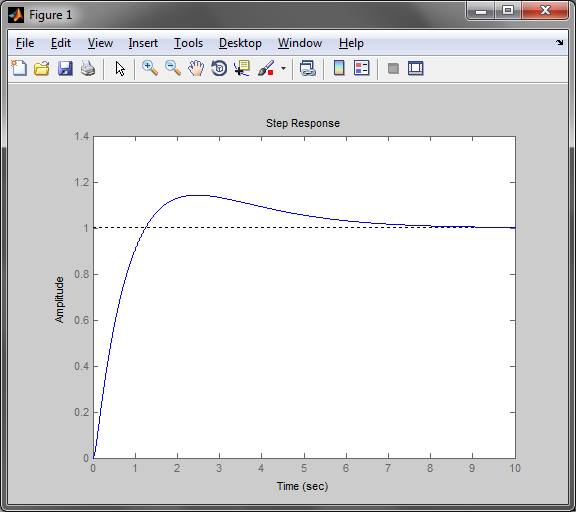Open the Insert menu
The image size is (576, 512).
143,43
